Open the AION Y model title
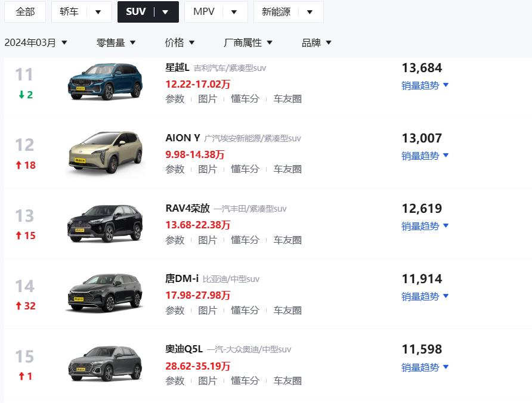This screenshot has width=532, height=403. (183, 138)
